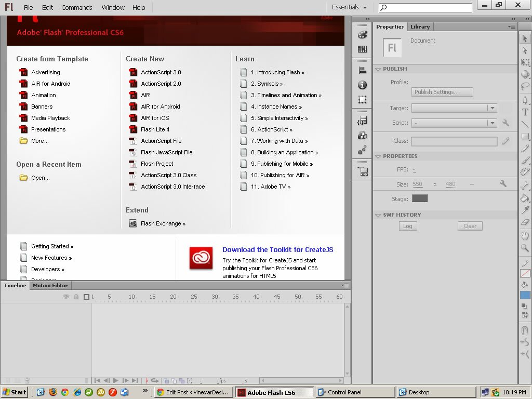Toggle Onion Skin Outlines in timeline
The image size is (532, 399).
point(175,381)
